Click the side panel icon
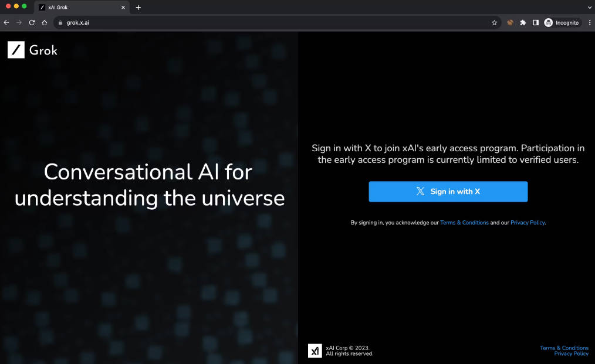The width and height of the screenshot is (595, 364). [535, 22]
